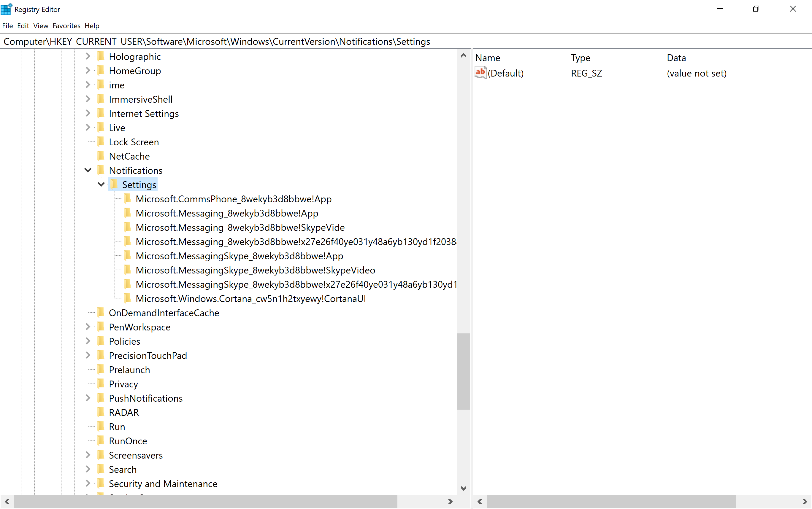Select Microsoft.MessagingSkype_8wekyb3d8bbwe!SkypeVideo key
The height and width of the screenshot is (509, 812).
255,270
